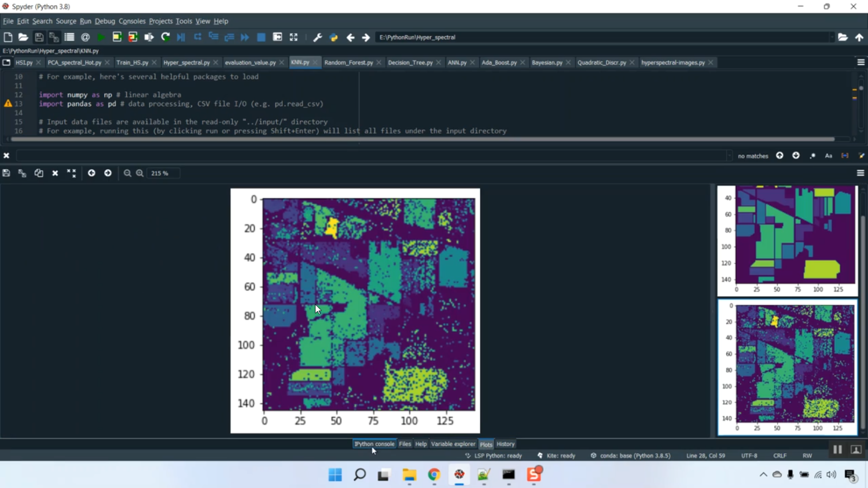Switch to the Random_Forest.py tab

tap(348, 62)
